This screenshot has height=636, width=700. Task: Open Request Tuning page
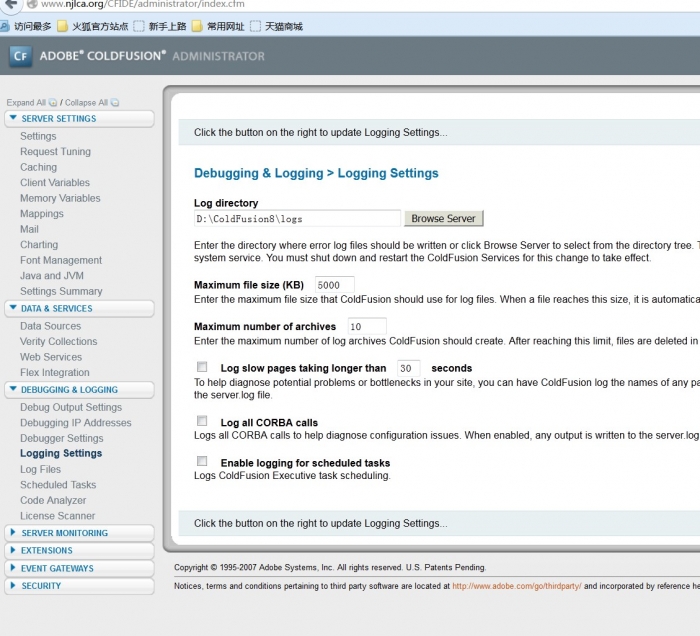tap(55, 152)
